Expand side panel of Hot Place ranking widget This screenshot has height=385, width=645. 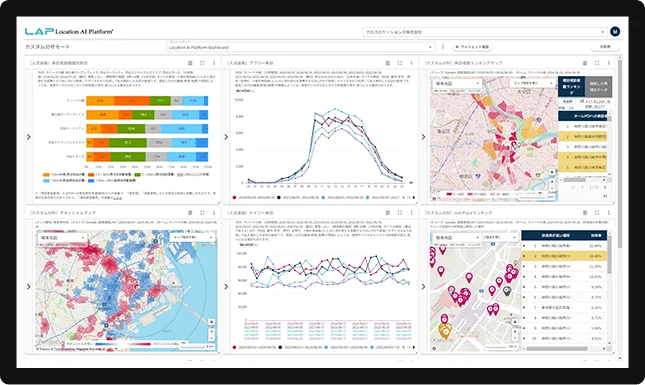[423, 286]
